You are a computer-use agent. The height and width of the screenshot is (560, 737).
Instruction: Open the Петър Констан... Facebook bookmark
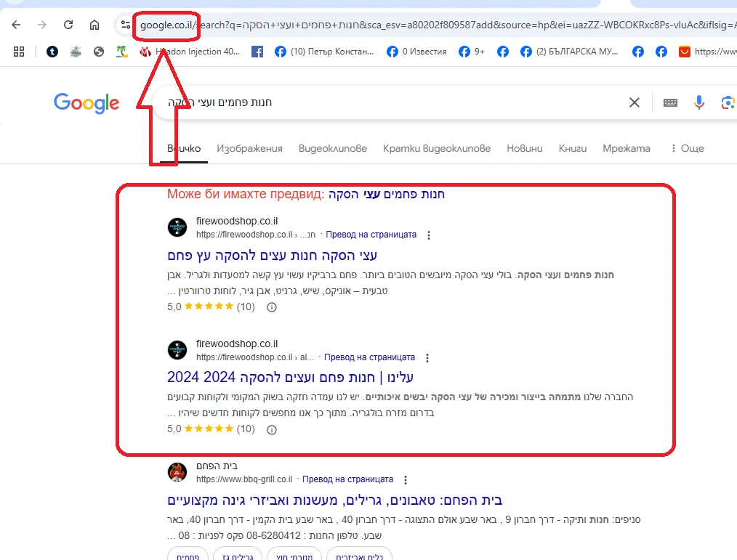[x=324, y=52]
